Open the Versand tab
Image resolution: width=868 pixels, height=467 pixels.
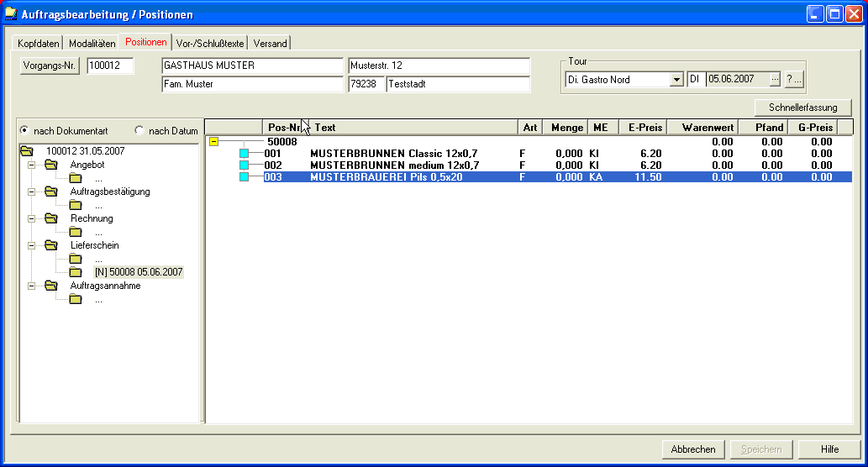(x=270, y=43)
